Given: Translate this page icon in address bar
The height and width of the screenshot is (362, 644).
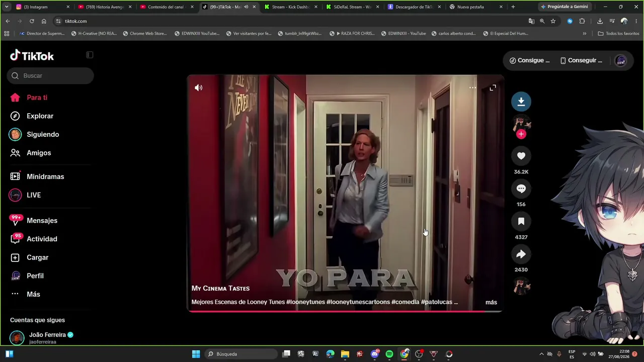Looking at the screenshot, I should pyautogui.click(x=531, y=21).
